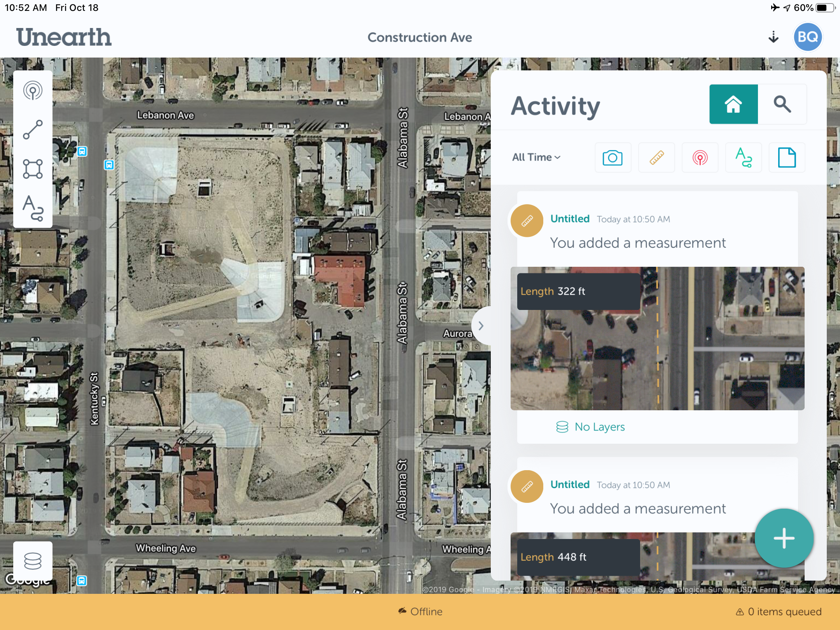Collapse the Activity panel with chevron
This screenshot has width=840, height=630.
(x=481, y=326)
